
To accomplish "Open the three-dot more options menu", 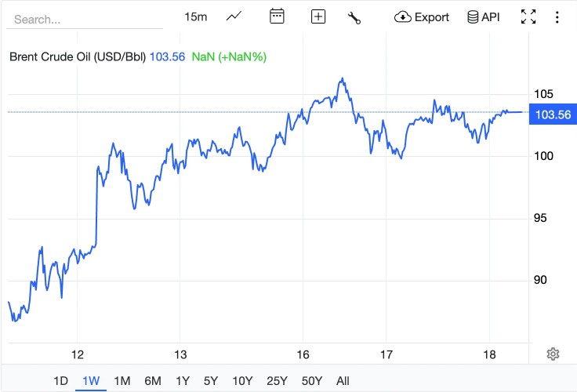I will [x=557, y=16].
